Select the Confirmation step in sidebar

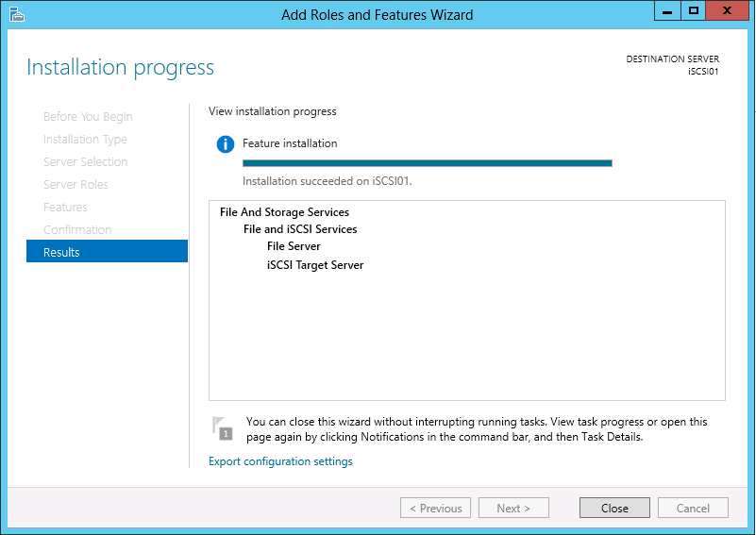tap(77, 229)
